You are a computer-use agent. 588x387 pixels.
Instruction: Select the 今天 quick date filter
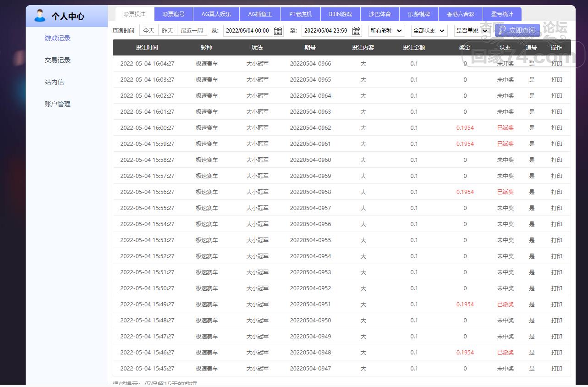[149, 30]
